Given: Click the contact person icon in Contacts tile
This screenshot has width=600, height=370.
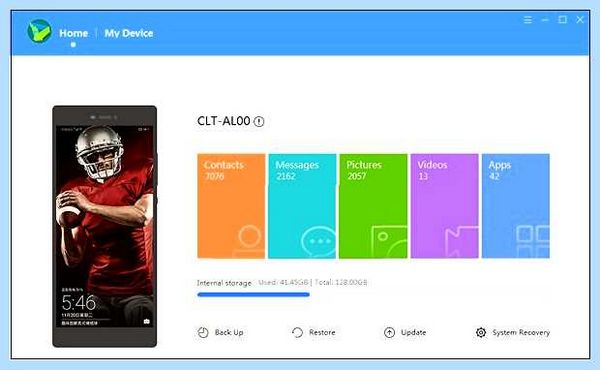Looking at the screenshot, I should tap(249, 241).
